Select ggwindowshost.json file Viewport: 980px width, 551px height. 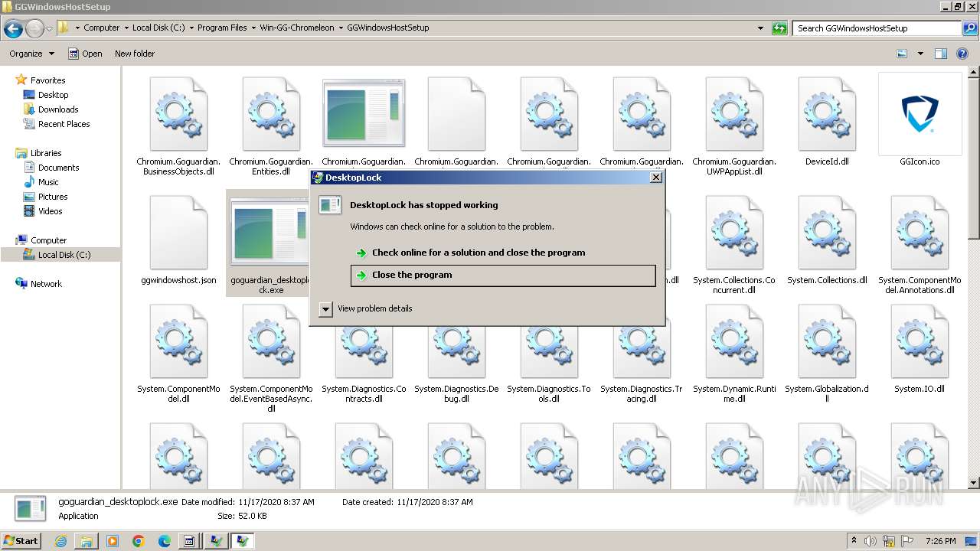pos(178,240)
